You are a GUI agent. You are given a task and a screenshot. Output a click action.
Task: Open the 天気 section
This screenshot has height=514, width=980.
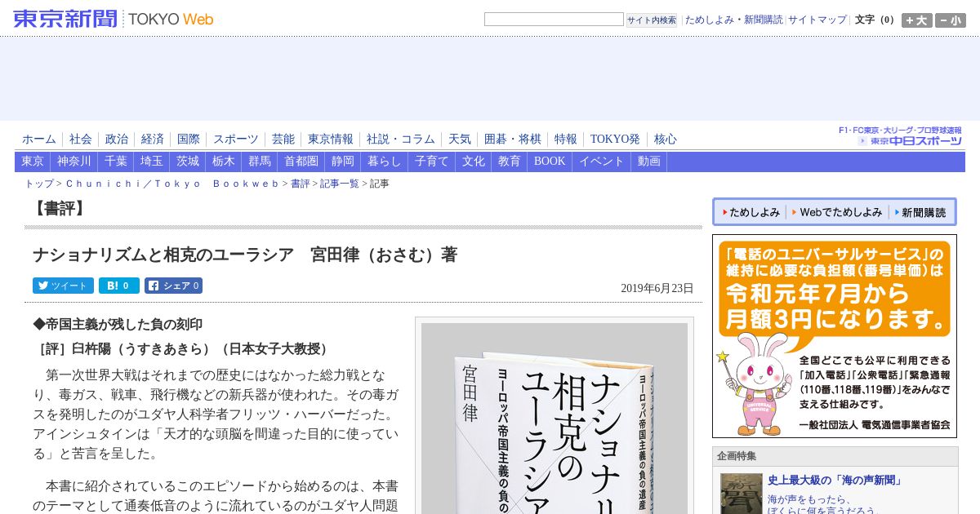[x=460, y=140]
